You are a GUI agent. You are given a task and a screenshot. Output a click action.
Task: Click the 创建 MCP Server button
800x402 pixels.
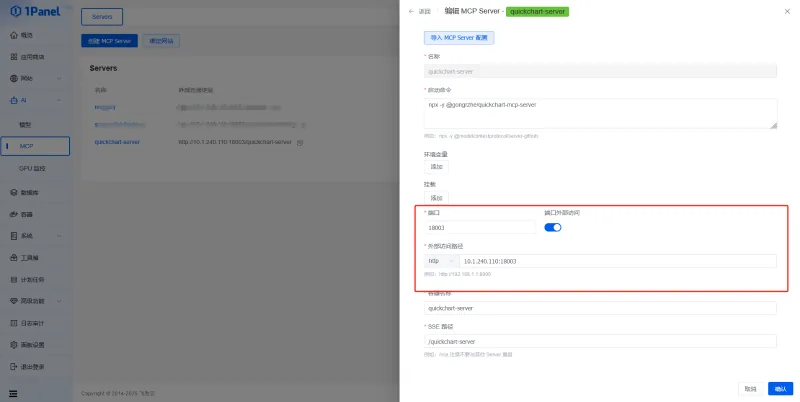[109, 41]
